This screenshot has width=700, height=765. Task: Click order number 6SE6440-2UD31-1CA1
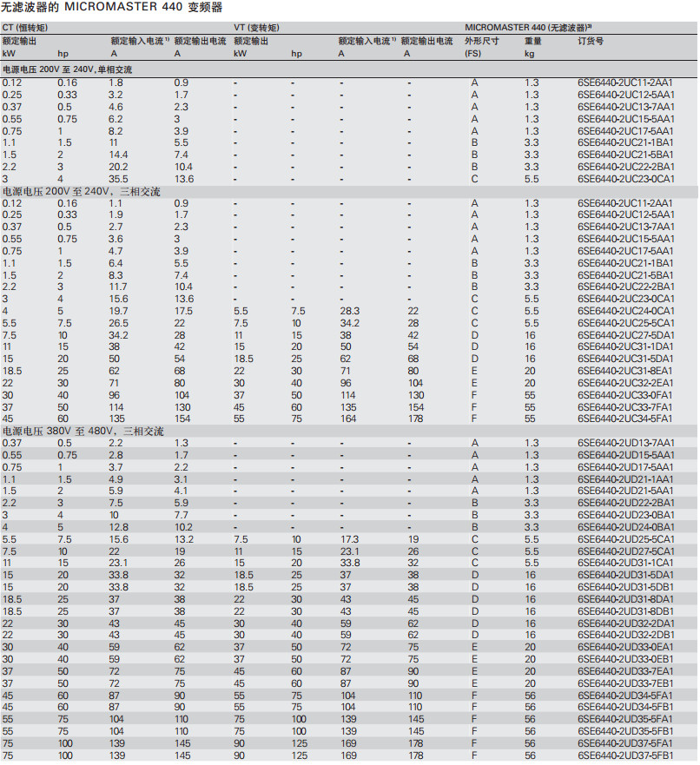pos(625,563)
